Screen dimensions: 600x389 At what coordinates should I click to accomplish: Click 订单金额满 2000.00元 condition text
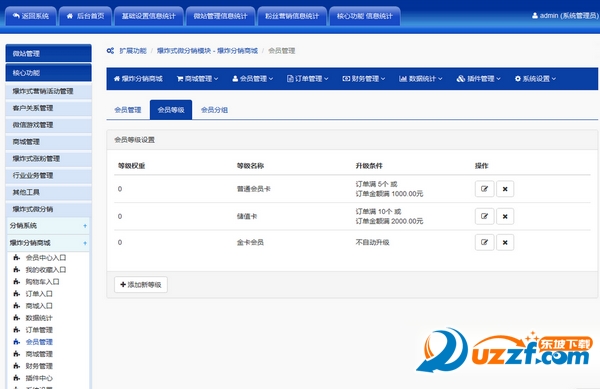389,221
